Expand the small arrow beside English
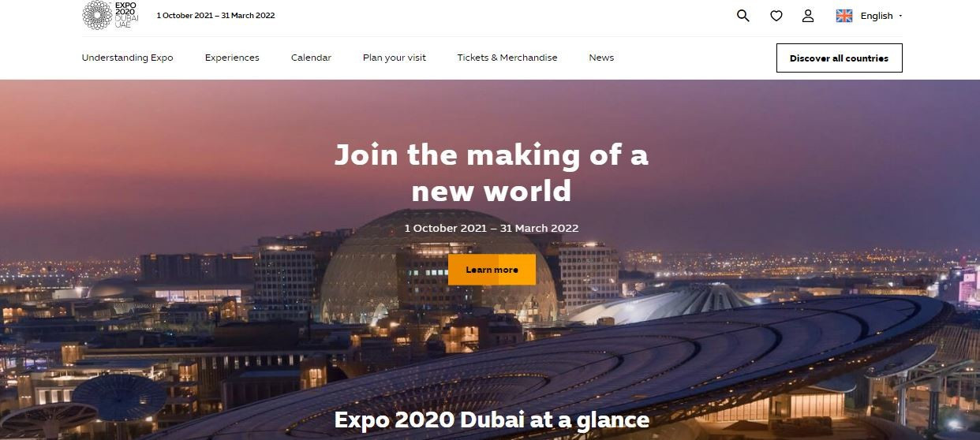The width and height of the screenshot is (980, 440). (900, 16)
